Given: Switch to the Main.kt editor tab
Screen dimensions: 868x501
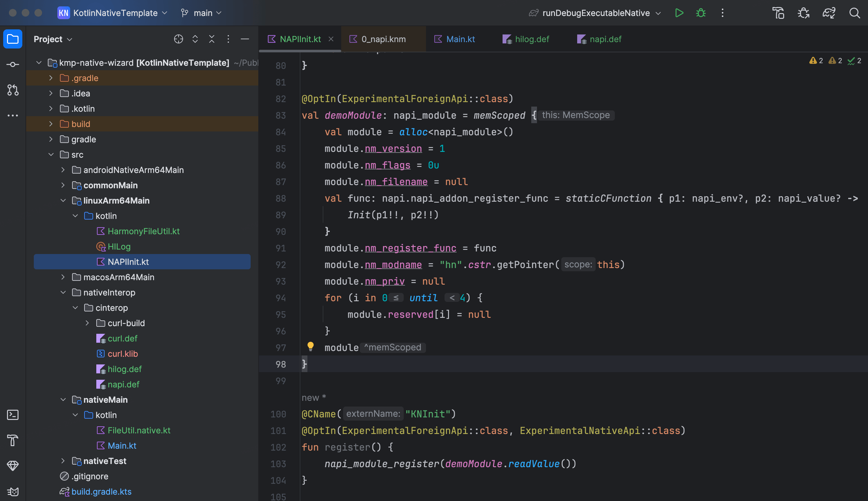Looking at the screenshot, I should pyautogui.click(x=455, y=39).
